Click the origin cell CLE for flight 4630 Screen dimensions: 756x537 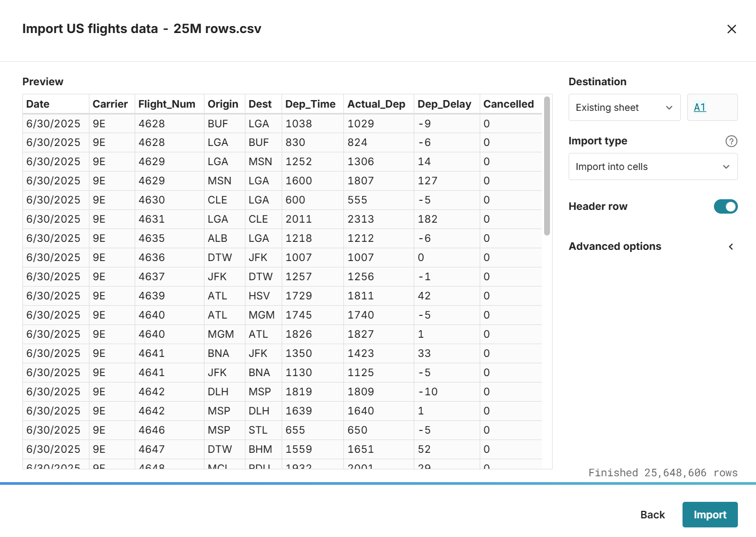pos(225,200)
